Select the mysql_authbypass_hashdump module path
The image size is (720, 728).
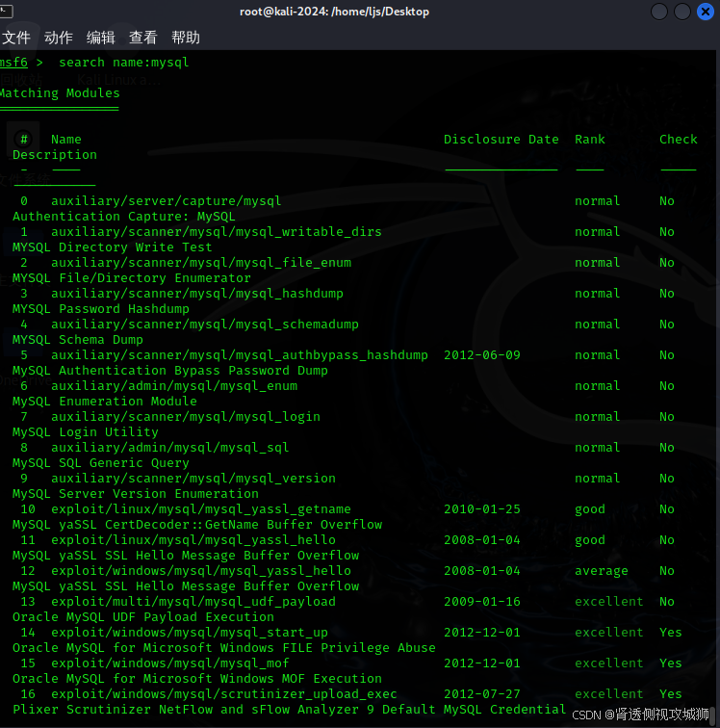240,355
